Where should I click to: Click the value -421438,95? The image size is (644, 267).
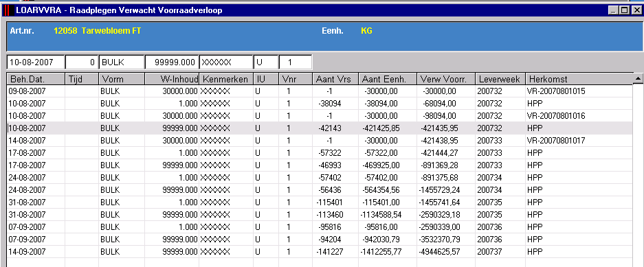(x=439, y=141)
